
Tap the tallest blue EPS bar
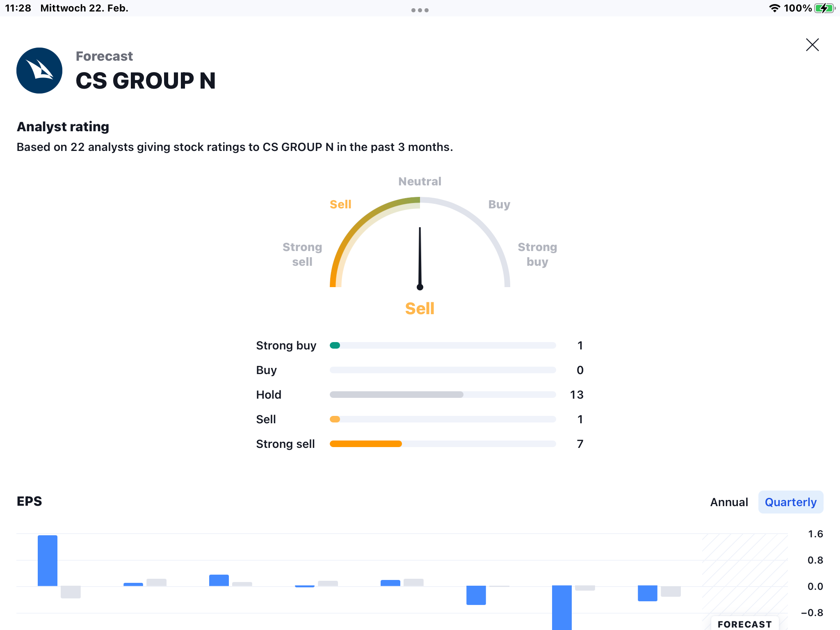coord(48,560)
